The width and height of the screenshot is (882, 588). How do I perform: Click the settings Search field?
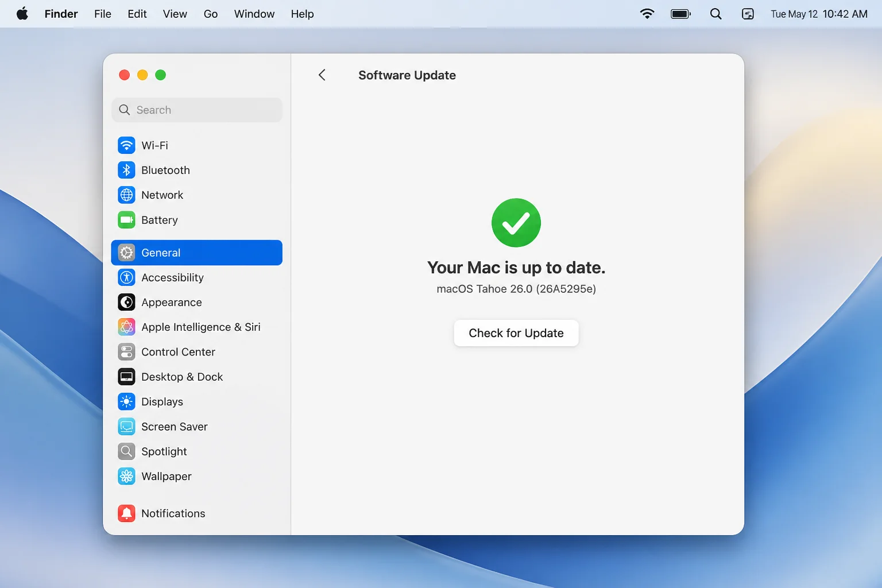click(197, 110)
